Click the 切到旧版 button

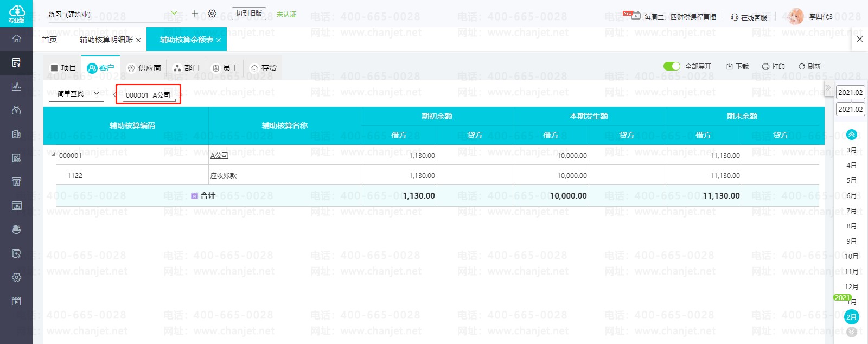coord(249,14)
